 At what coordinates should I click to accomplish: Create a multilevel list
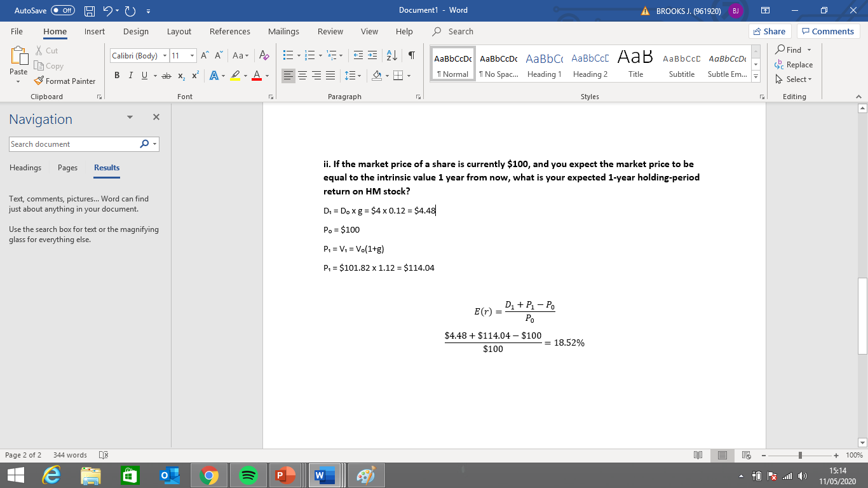tap(334, 56)
